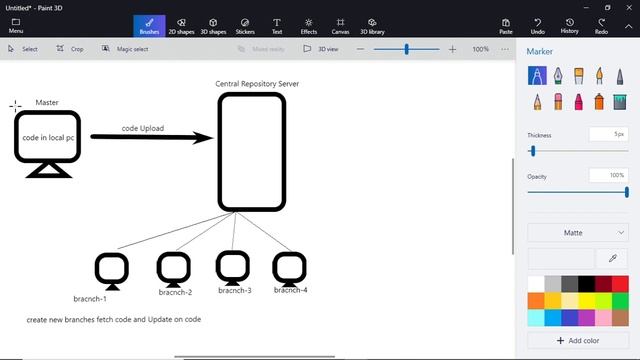Select the Watercolor brush

(599, 76)
